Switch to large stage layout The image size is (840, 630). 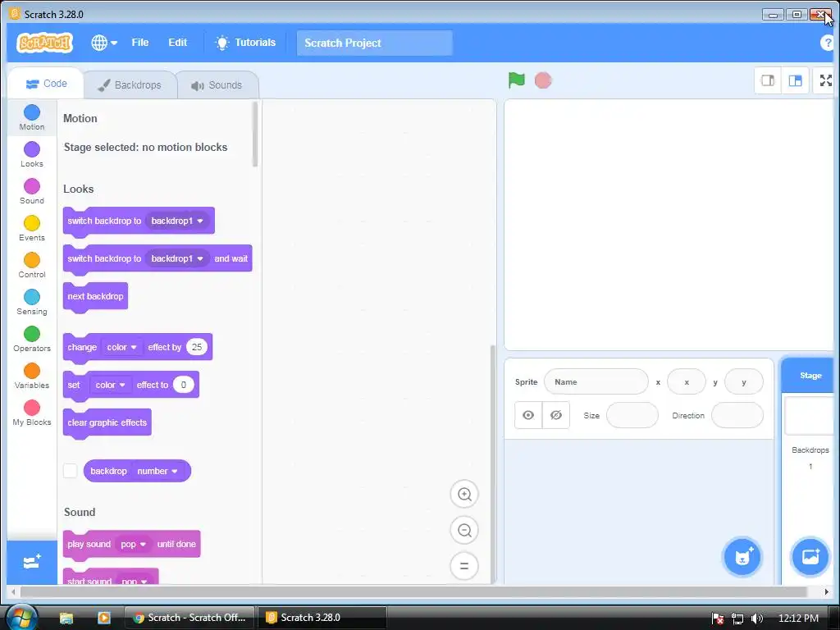795,80
